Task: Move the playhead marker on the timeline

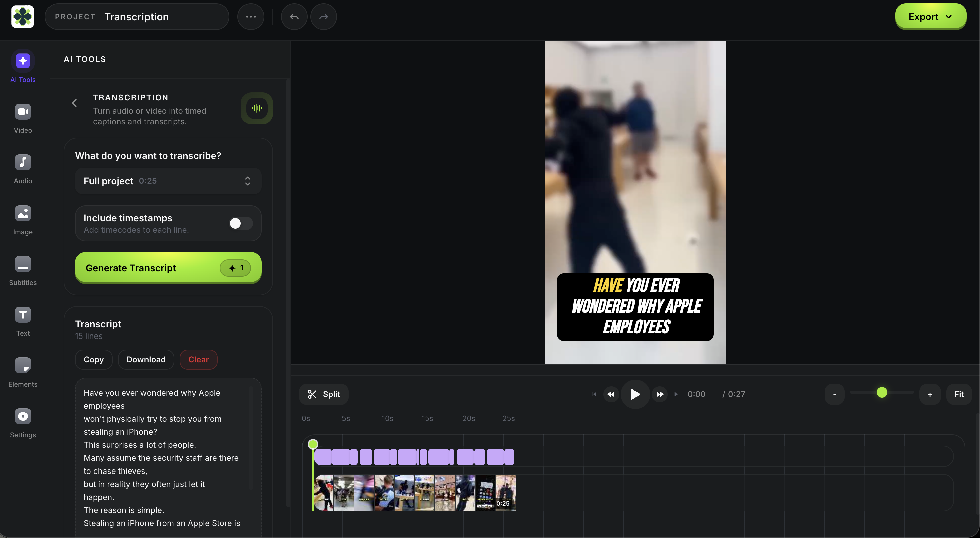Action: (313, 444)
